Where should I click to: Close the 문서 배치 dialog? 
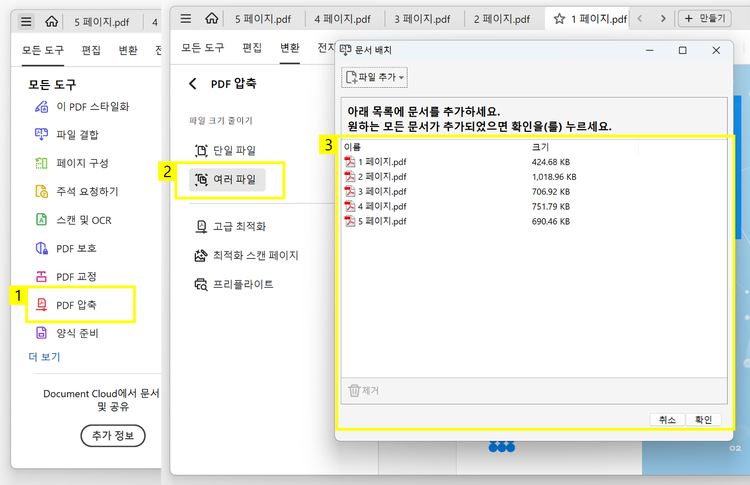pyautogui.click(x=716, y=50)
